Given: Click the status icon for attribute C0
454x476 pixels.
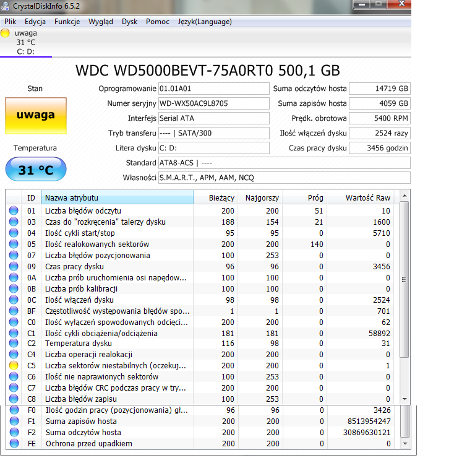Looking at the screenshot, I should tap(14, 322).
